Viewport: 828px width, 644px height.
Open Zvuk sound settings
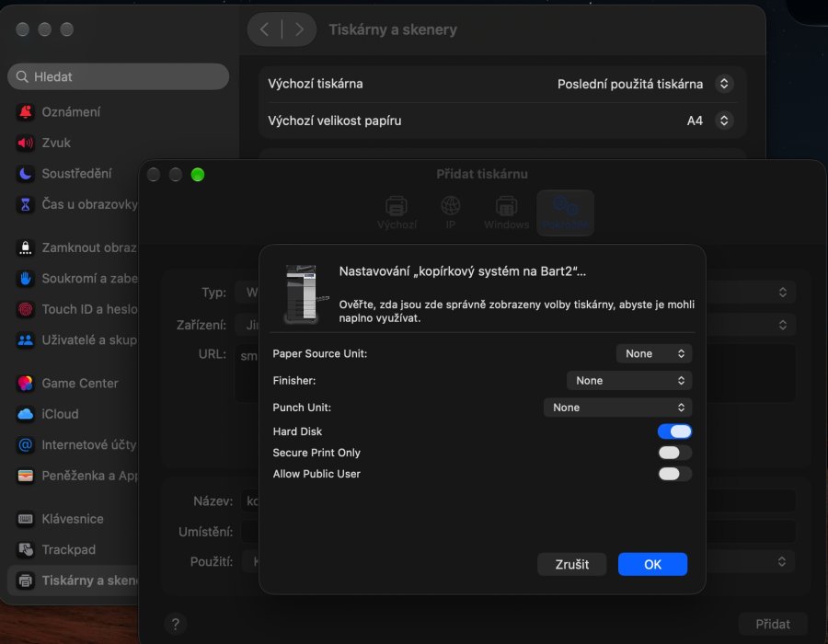pyautogui.click(x=43, y=143)
